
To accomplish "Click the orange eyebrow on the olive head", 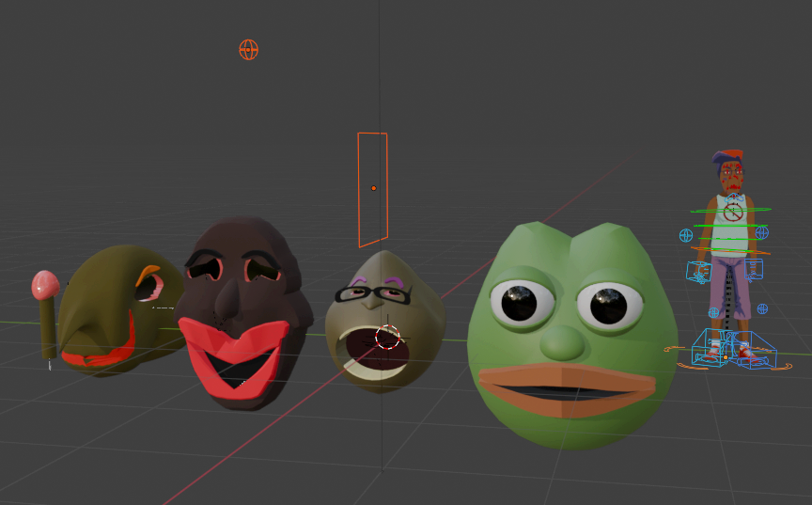I will tap(147, 274).
